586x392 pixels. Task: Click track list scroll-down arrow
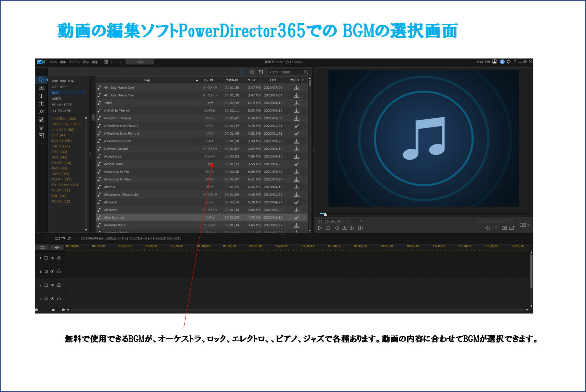pyautogui.click(x=310, y=231)
